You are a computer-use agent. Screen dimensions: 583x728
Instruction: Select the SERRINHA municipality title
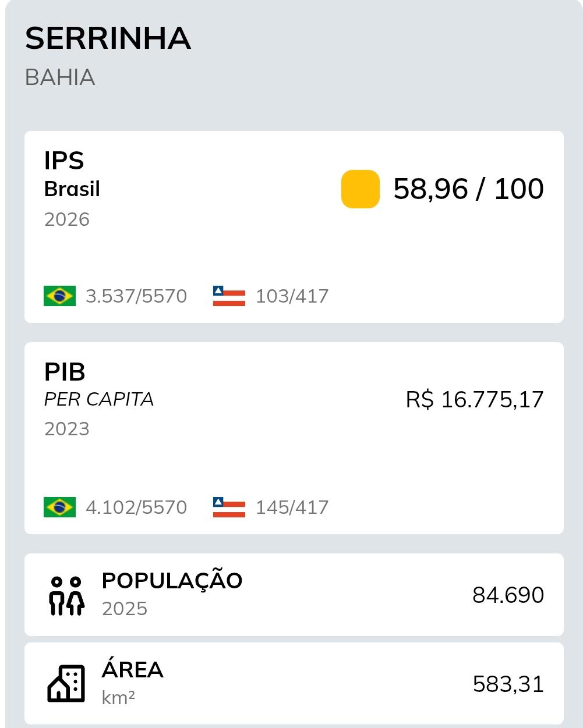(108, 38)
